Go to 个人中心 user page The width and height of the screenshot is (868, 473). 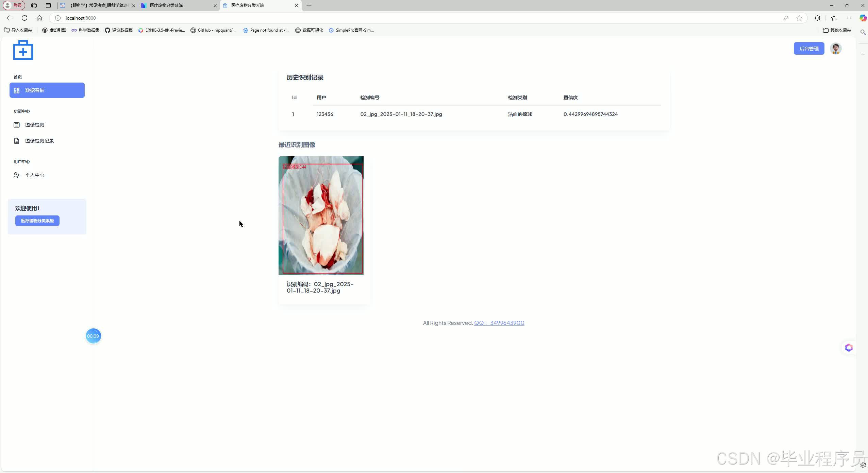click(x=35, y=175)
